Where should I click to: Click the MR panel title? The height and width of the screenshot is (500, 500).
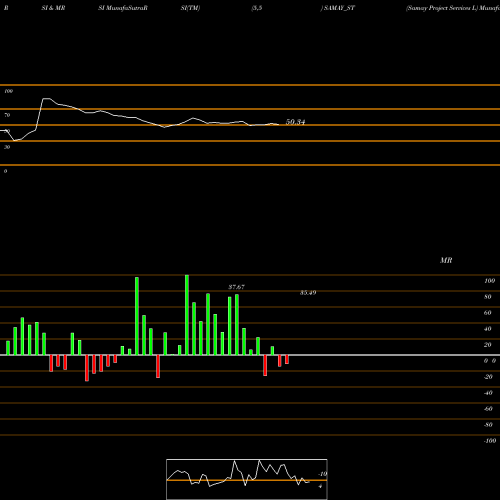click(x=446, y=260)
